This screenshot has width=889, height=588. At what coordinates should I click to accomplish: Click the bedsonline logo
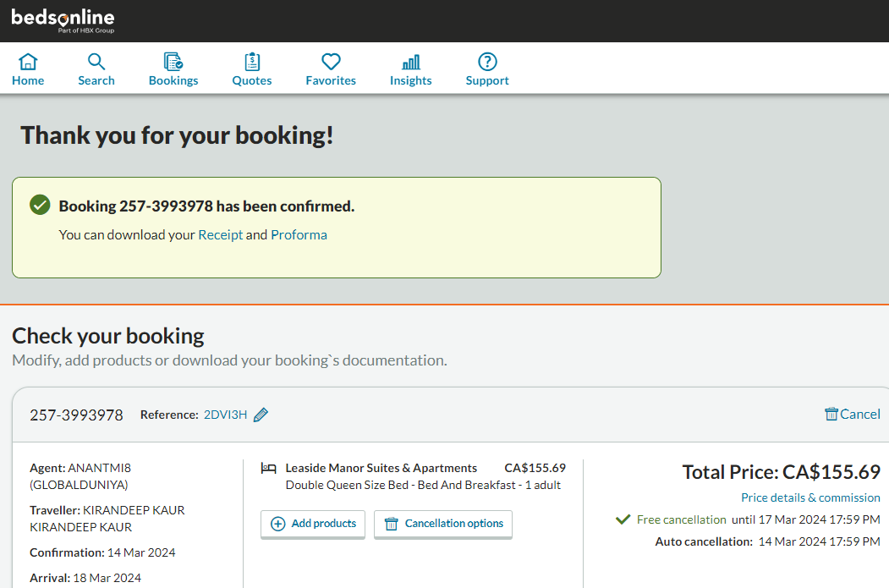63,19
